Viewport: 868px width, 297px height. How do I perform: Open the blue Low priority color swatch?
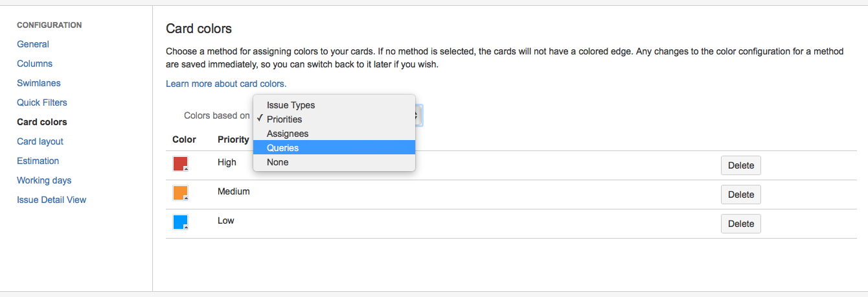180,222
